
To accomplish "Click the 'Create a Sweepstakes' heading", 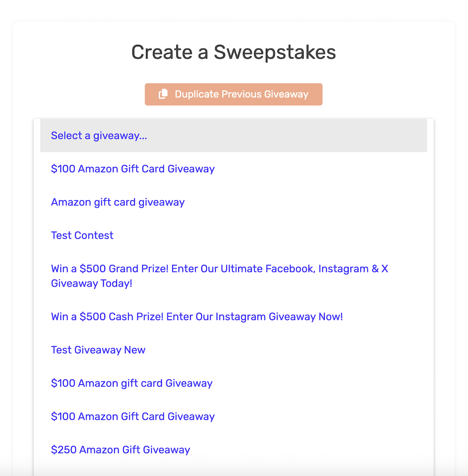I will pos(234,52).
